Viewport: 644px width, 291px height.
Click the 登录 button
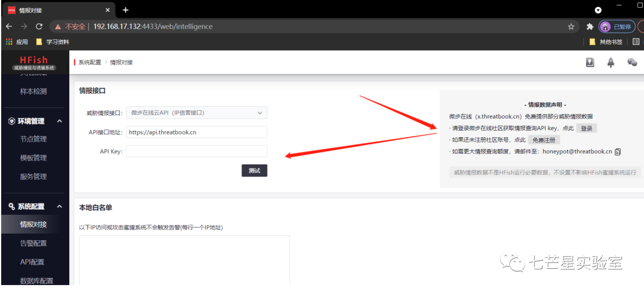(x=587, y=128)
